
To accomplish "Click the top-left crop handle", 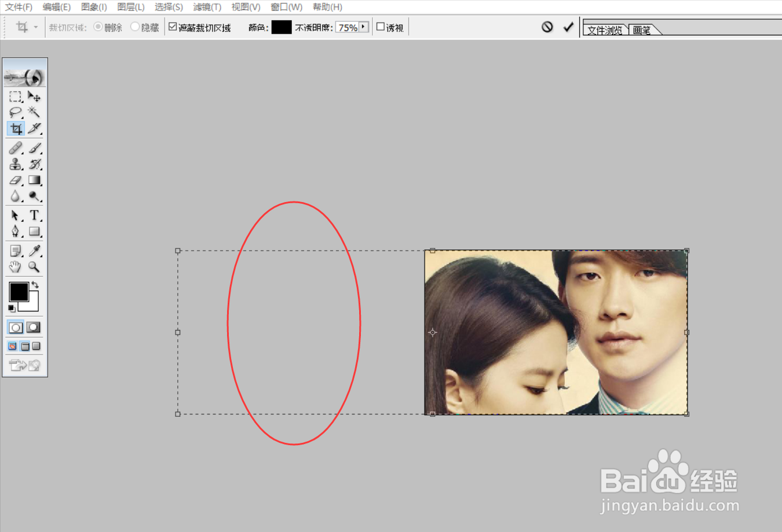I will coord(178,251).
